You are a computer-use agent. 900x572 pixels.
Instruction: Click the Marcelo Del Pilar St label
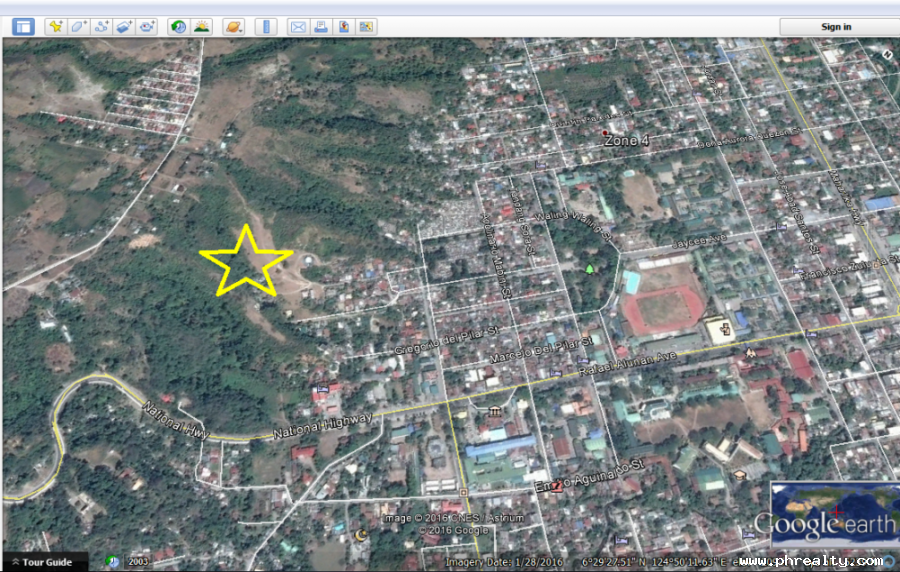tap(541, 350)
